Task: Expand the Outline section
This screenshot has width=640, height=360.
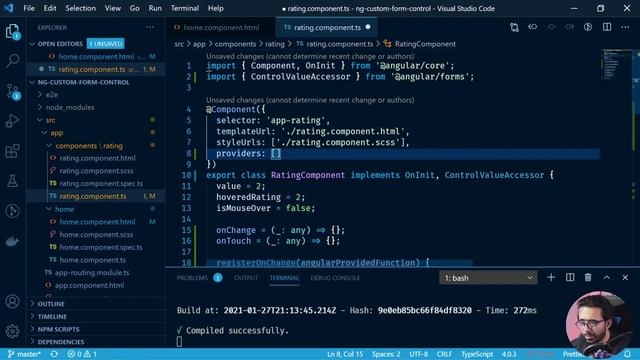Action: [x=51, y=304]
